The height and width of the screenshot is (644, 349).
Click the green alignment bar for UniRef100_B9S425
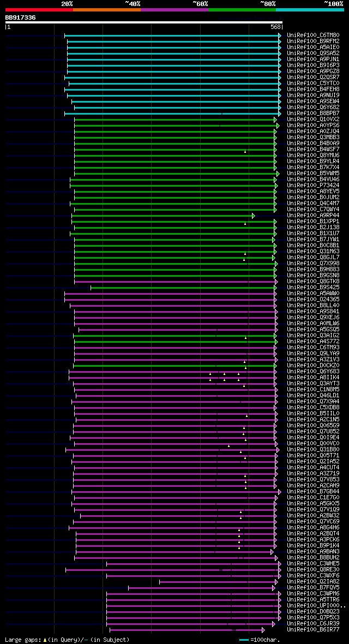(x=184, y=288)
